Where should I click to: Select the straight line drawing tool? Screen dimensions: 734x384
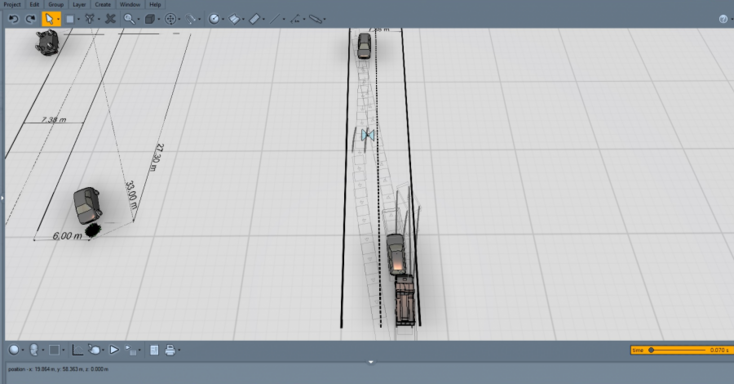[275, 19]
